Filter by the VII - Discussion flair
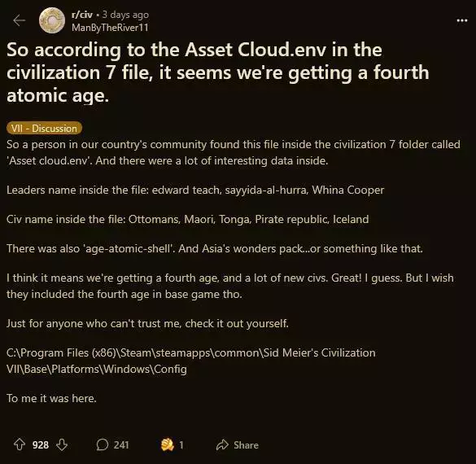The height and width of the screenshot is (464, 476). coord(44,128)
